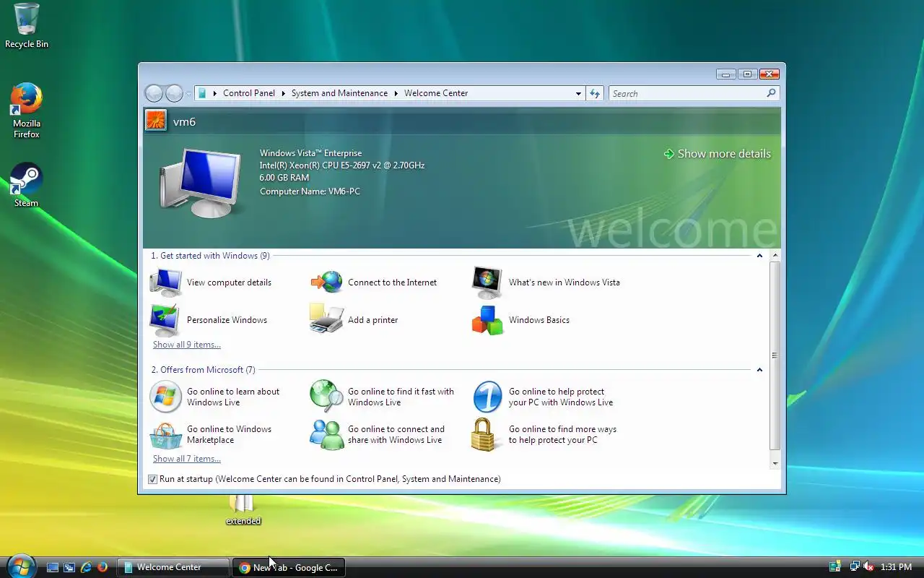The height and width of the screenshot is (578, 924).
Task: Click connect and share people icon
Action: [327, 434]
